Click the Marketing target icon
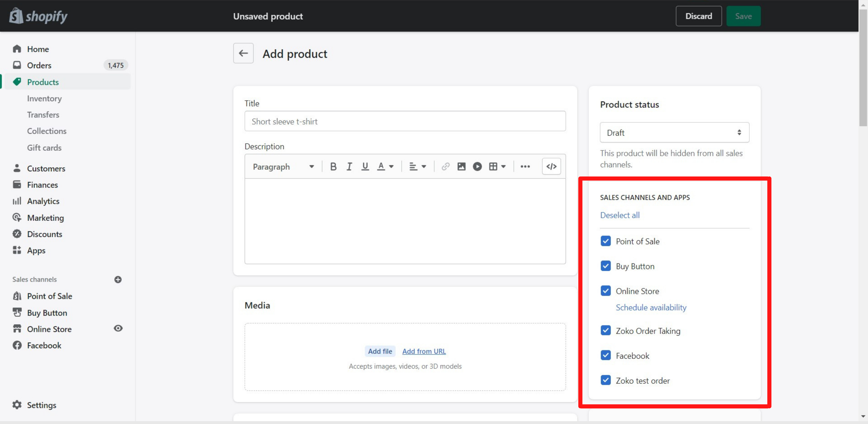Screen dimensions: 868x424 coord(17,217)
